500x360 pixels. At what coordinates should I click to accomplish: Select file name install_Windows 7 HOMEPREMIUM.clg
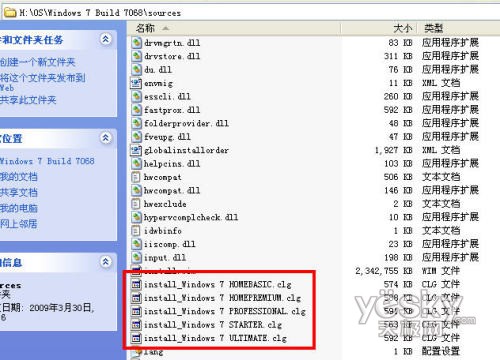pos(222,298)
